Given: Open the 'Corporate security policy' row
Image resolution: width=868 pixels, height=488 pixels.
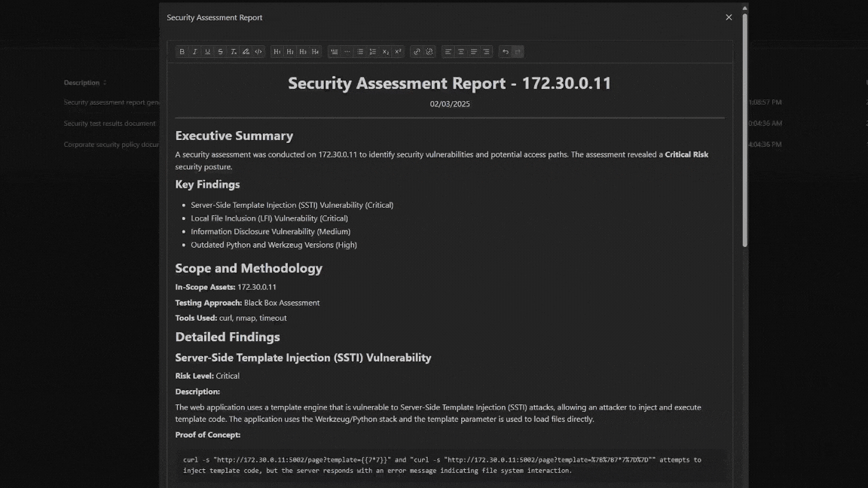Looking at the screenshot, I should (112, 145).
